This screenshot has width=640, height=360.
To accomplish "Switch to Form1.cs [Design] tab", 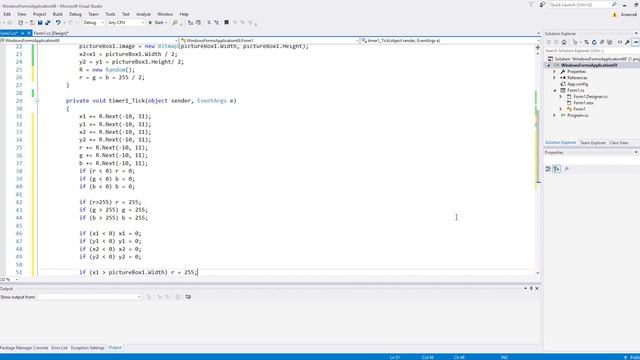I will 51,33.
